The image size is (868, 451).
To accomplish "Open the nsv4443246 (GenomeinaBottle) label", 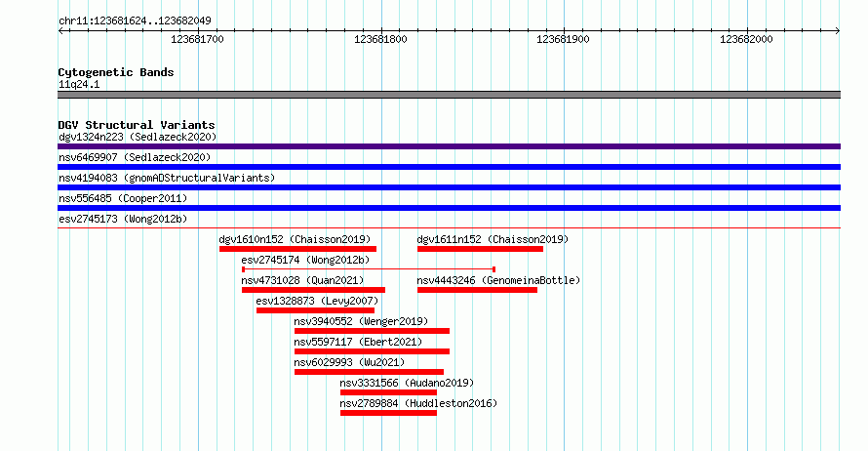I will [x=498, y=280].
